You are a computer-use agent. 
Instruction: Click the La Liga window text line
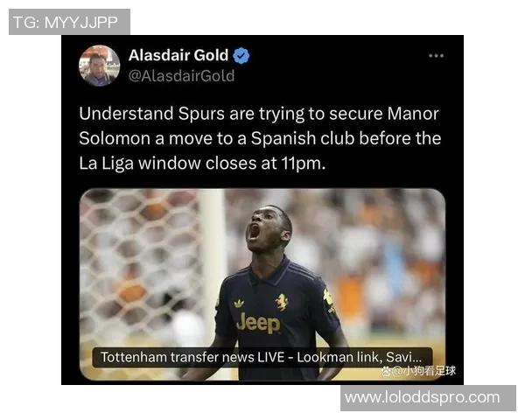pos(202,163)
